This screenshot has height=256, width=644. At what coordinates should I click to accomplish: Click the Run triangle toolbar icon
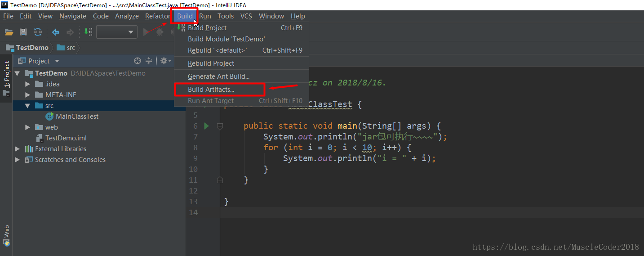click(146, 32)
